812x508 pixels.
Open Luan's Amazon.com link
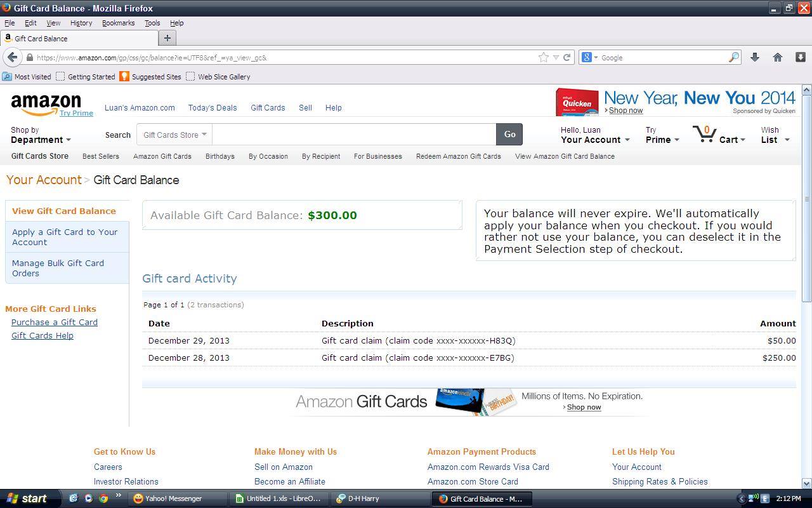140,107
